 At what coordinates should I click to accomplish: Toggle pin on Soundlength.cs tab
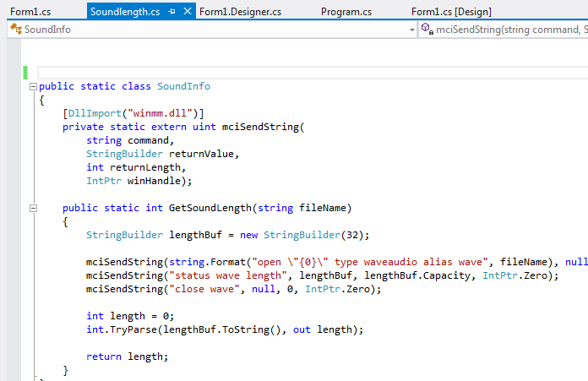tap(171, 12)
